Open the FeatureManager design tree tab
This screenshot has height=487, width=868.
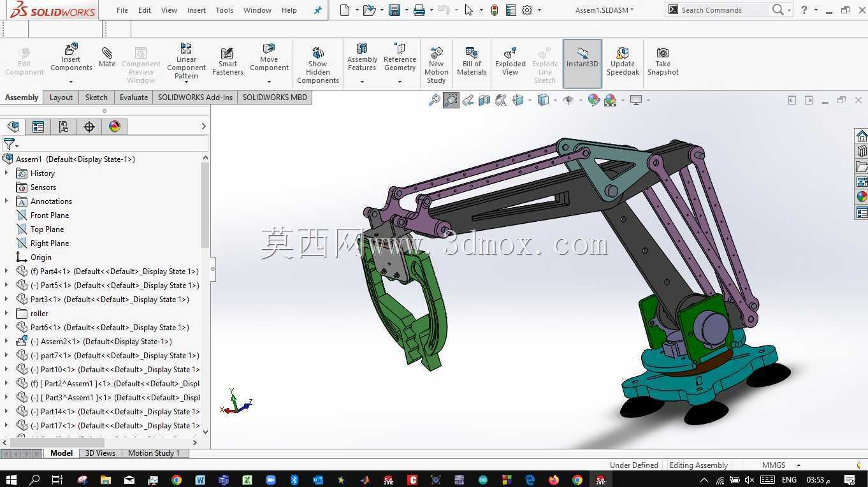pos(13,127)
